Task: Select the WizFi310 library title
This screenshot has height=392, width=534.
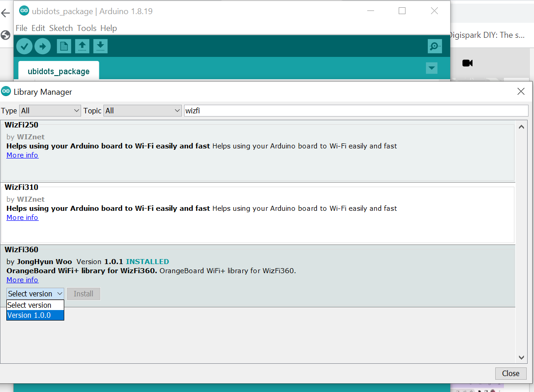Action: coord(21,187)
